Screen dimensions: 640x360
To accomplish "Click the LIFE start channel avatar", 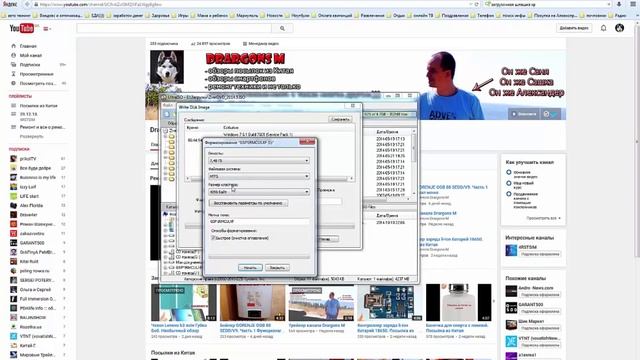I will 13,196.
